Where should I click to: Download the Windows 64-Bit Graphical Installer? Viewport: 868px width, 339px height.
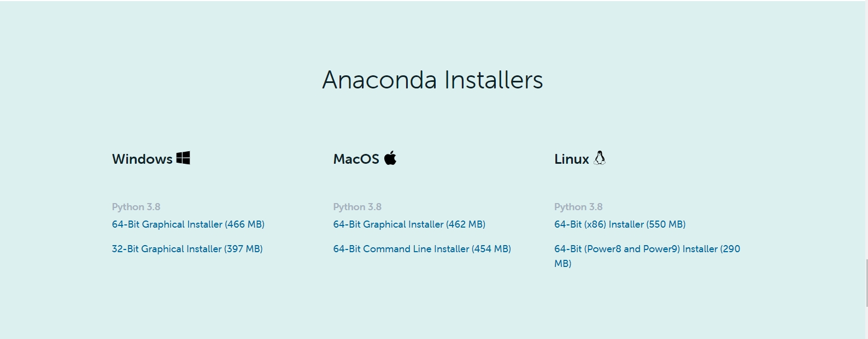click(x=188, y=224)
